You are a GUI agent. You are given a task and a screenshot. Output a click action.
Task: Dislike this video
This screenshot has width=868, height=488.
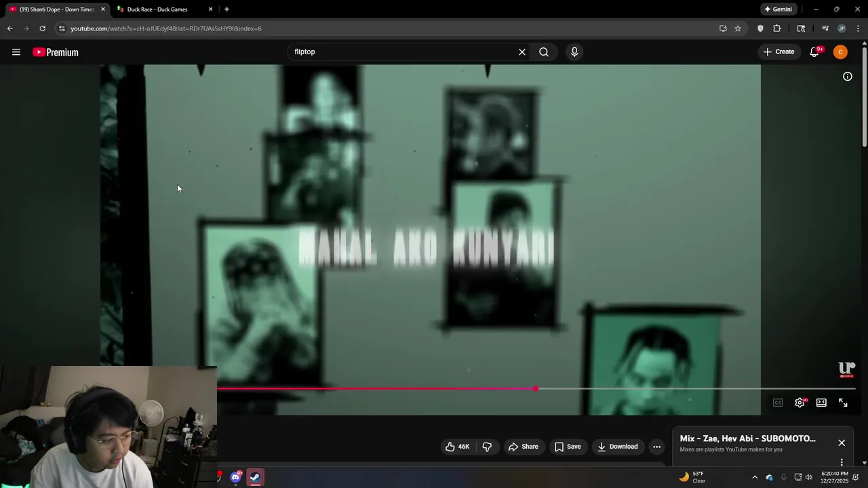tap(487, 447)
